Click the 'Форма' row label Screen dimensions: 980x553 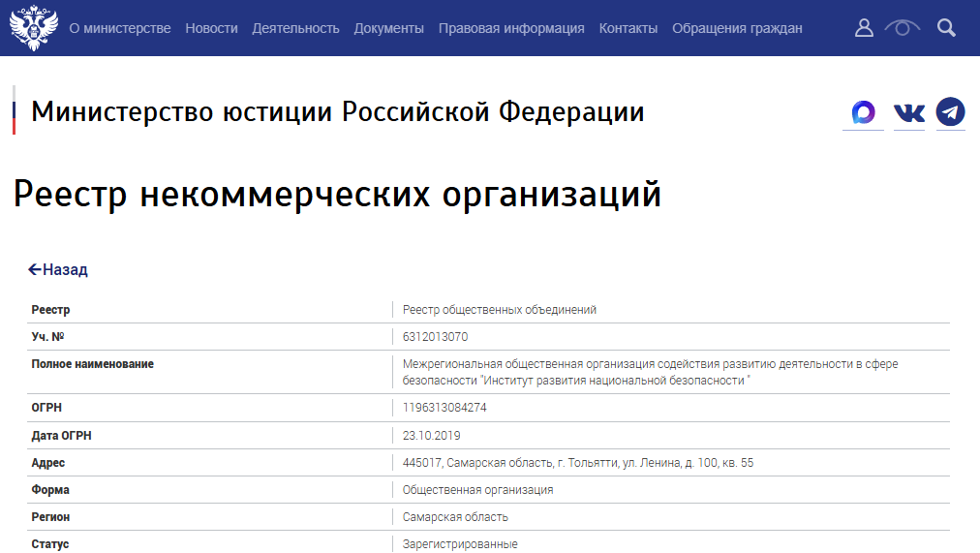click(x=50, y=490)
